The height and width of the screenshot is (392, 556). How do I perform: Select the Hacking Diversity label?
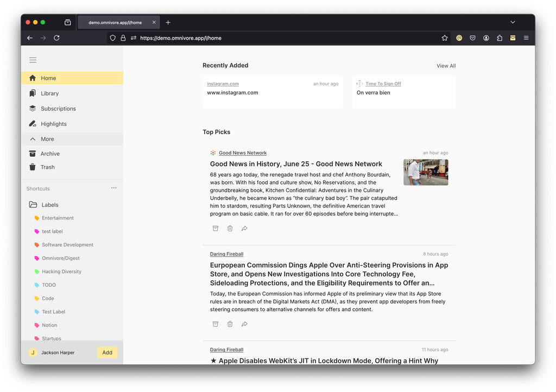[x=61, y=271]
